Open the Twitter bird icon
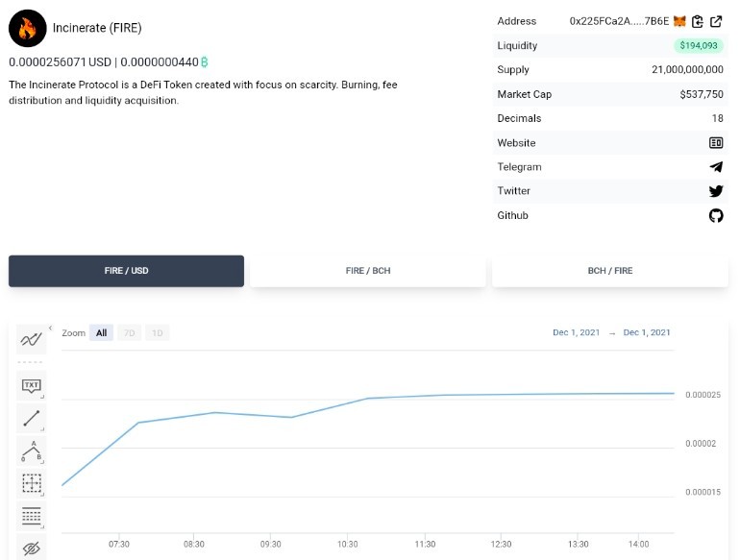 [716, 191]
